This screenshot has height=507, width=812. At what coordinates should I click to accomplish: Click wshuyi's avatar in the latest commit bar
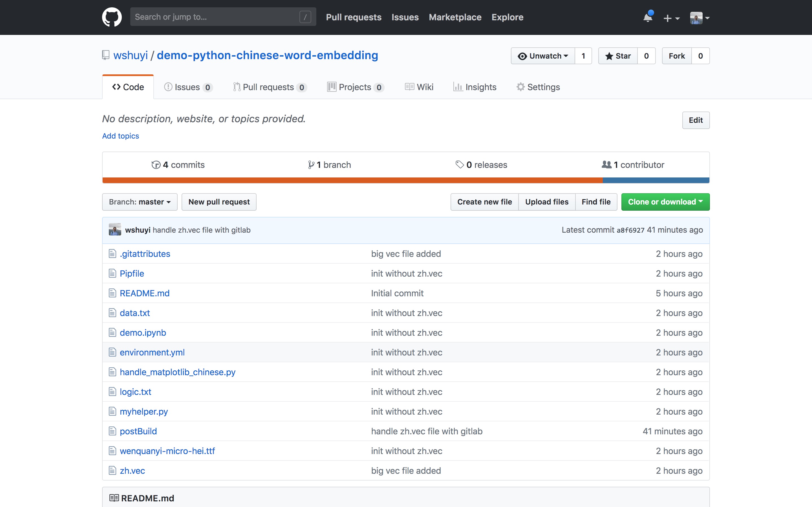[x=115, y=230]
